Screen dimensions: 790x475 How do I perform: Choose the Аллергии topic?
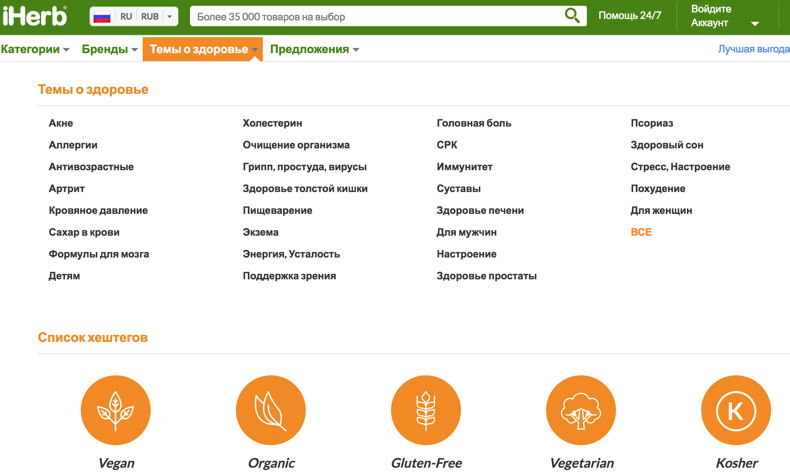pos(73,145)
